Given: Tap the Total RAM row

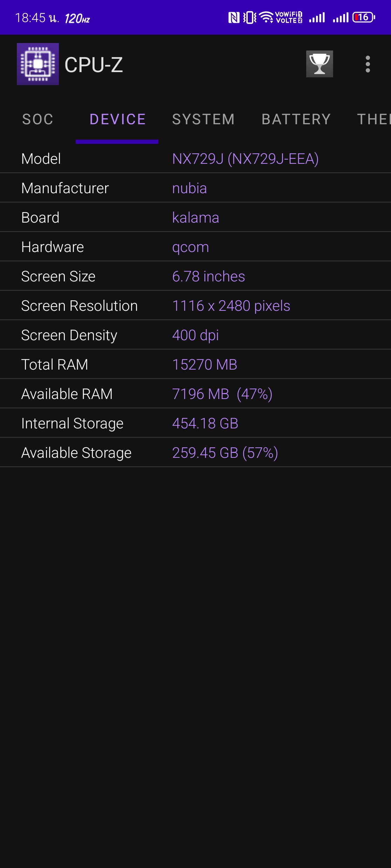Looking at the screenshot, I should click(x=195, y=364).
